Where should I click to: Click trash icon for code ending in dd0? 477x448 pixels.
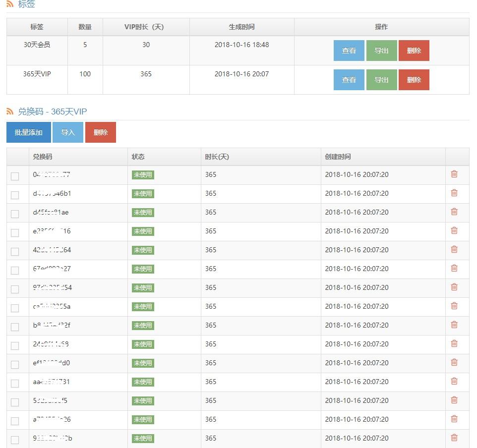pos(454,362)
